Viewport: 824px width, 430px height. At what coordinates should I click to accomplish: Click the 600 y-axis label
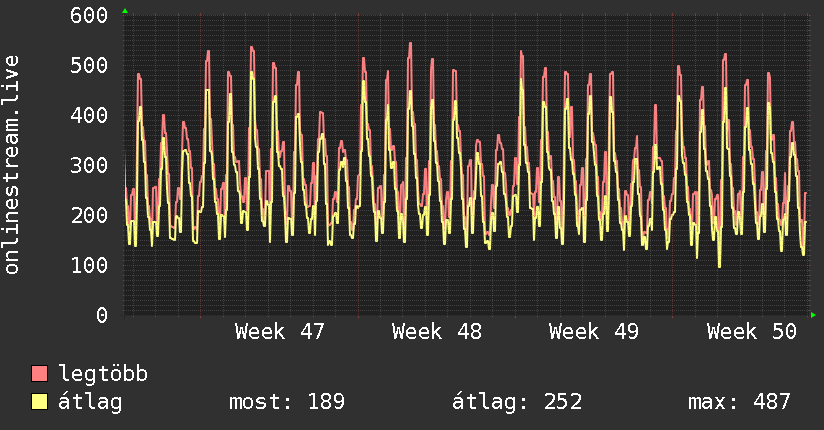tap(89, 15)
